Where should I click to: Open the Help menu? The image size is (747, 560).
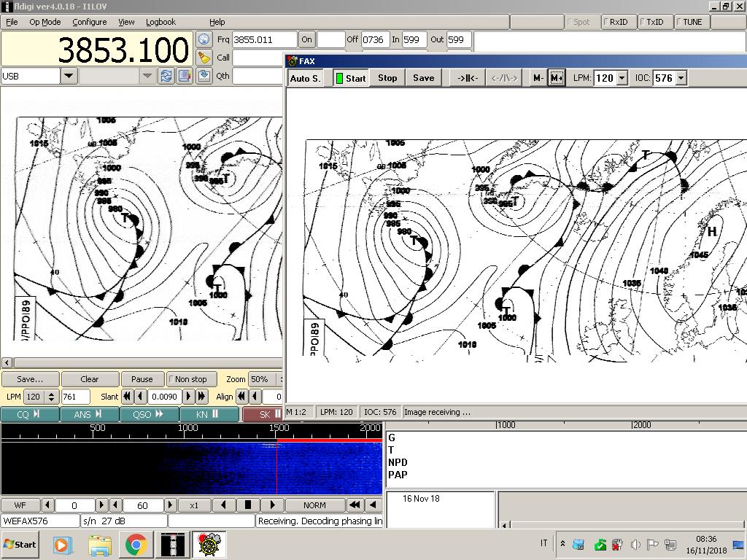(217, 22)
